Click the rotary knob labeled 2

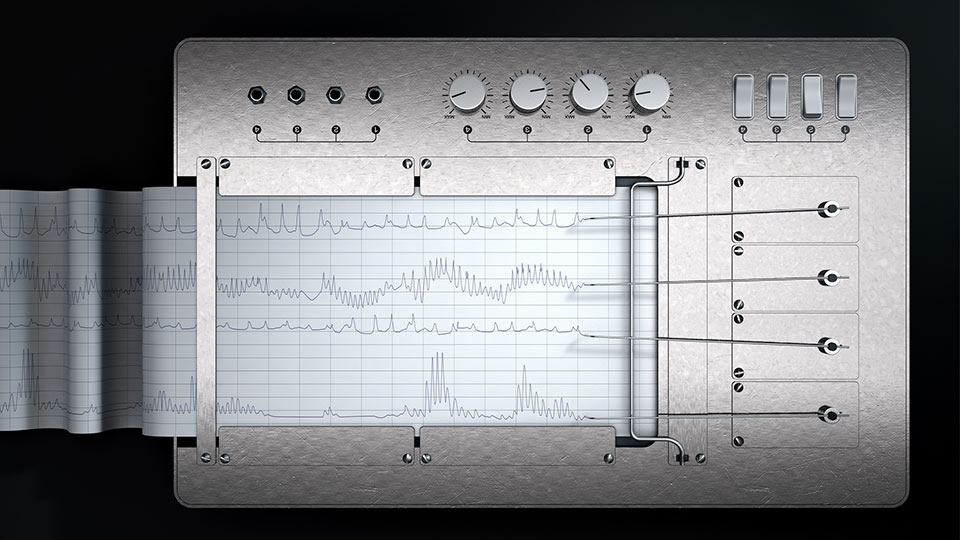coord(589,94)
